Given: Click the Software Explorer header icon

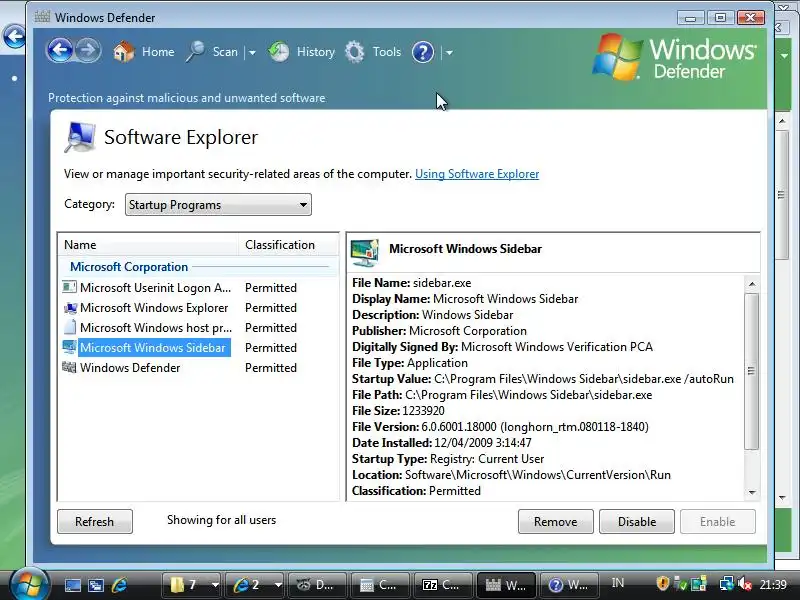Looking at the screenshot, I should point(80,137).
